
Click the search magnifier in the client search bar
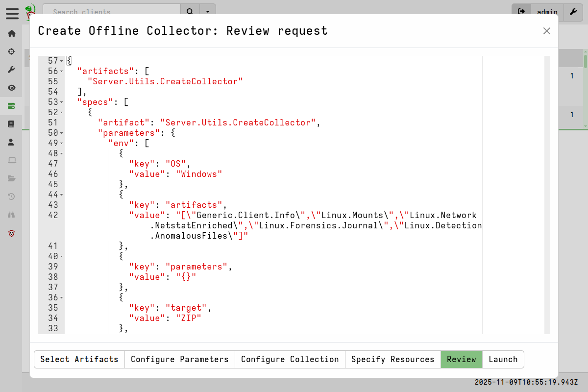click(190, 10)
